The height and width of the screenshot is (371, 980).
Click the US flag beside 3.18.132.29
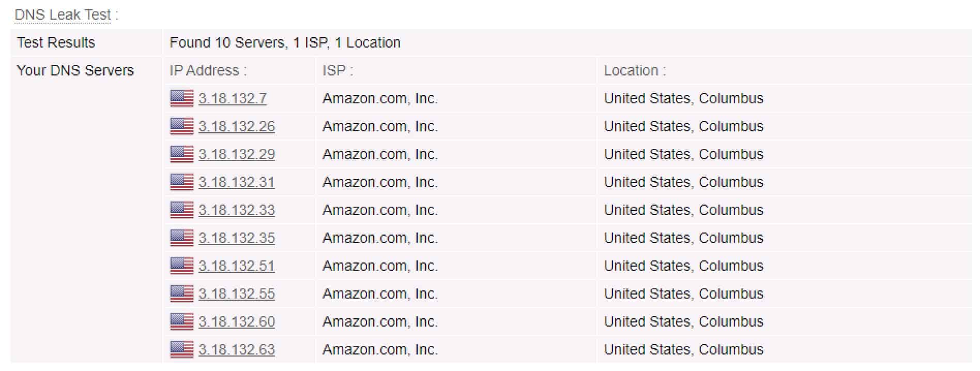click(x=182, y=154)
